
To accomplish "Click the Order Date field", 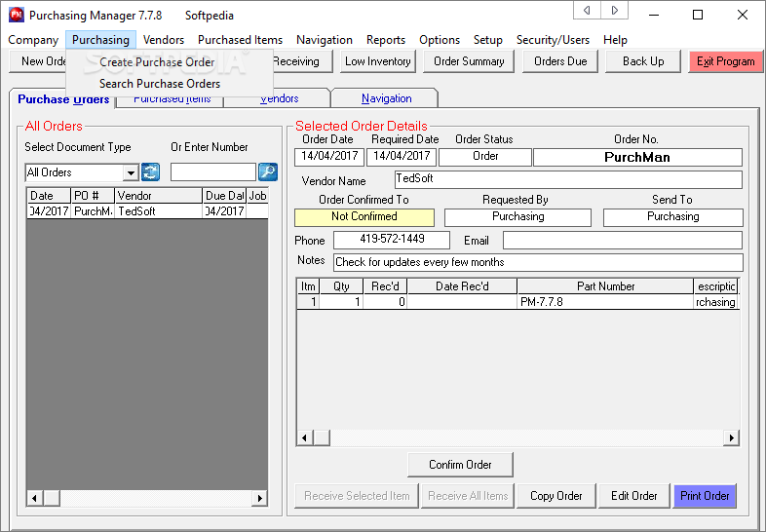I will coord(329,157).
